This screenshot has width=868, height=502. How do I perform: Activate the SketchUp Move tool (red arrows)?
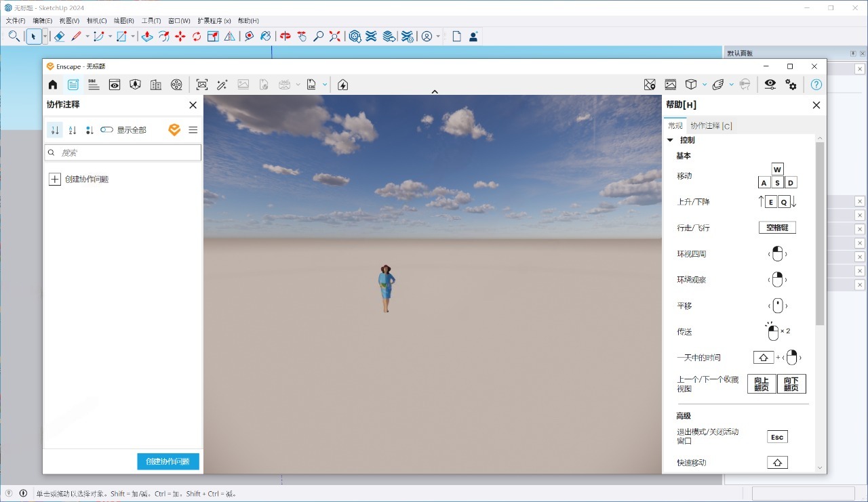pos(180,37)
